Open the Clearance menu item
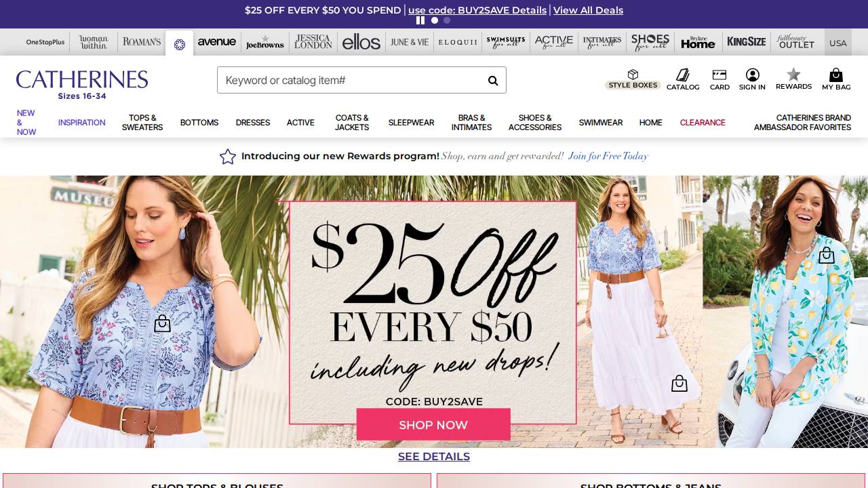 (703, 123)
